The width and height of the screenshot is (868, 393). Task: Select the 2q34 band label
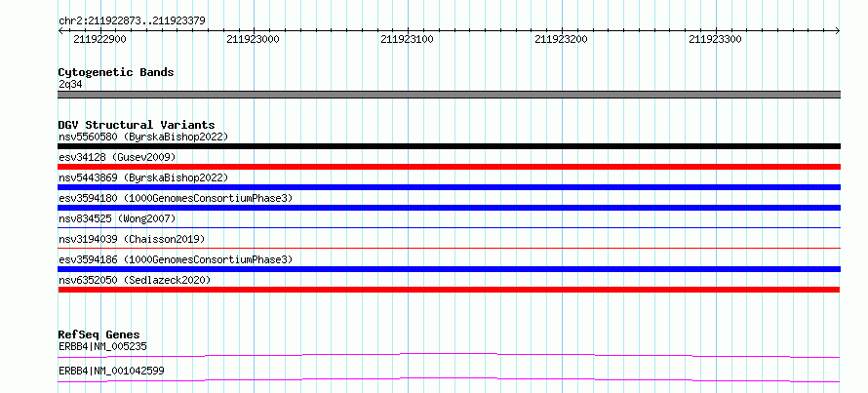[71, 84]
